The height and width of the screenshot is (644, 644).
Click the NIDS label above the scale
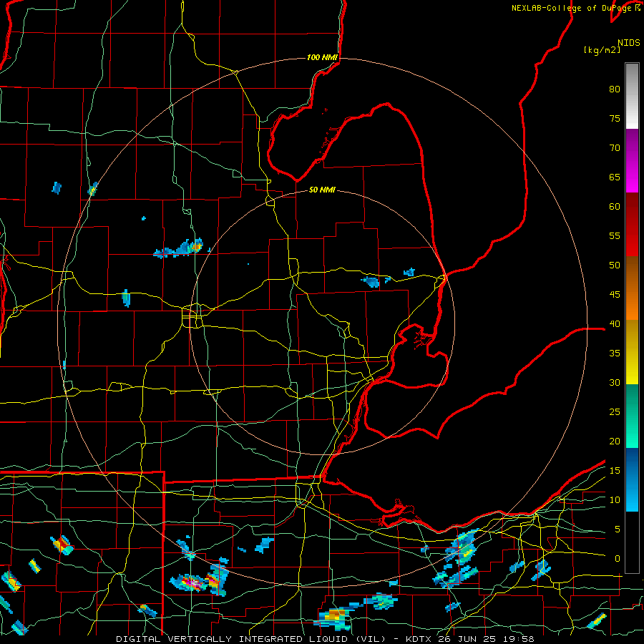pyautogui.click(x=628, y=43)
